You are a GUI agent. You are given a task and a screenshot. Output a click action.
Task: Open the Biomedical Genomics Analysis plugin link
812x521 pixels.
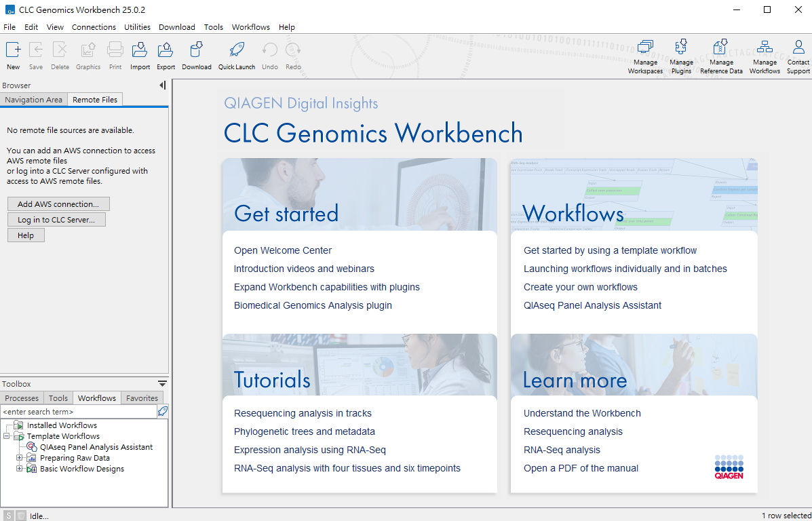(313, 305)
